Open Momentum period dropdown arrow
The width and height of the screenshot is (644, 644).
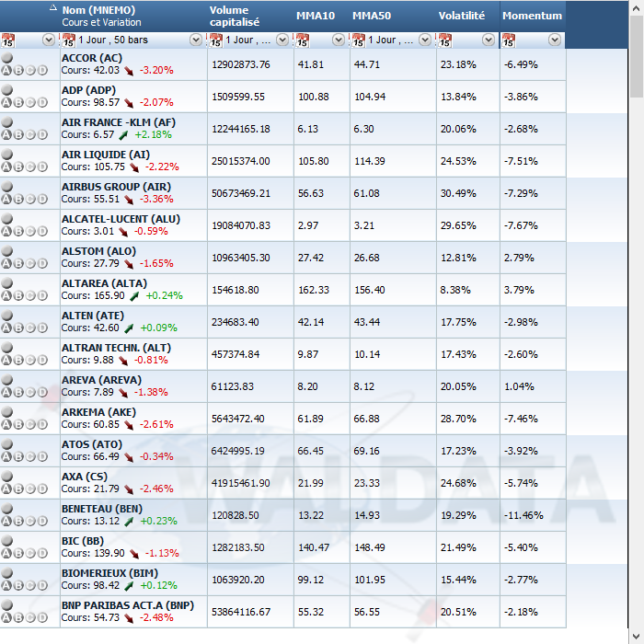coord(555,40)
